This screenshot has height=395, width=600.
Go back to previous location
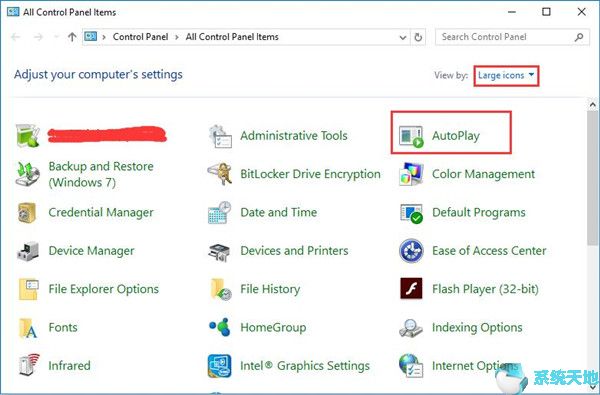pyautogui.click(x=16, y=37)
